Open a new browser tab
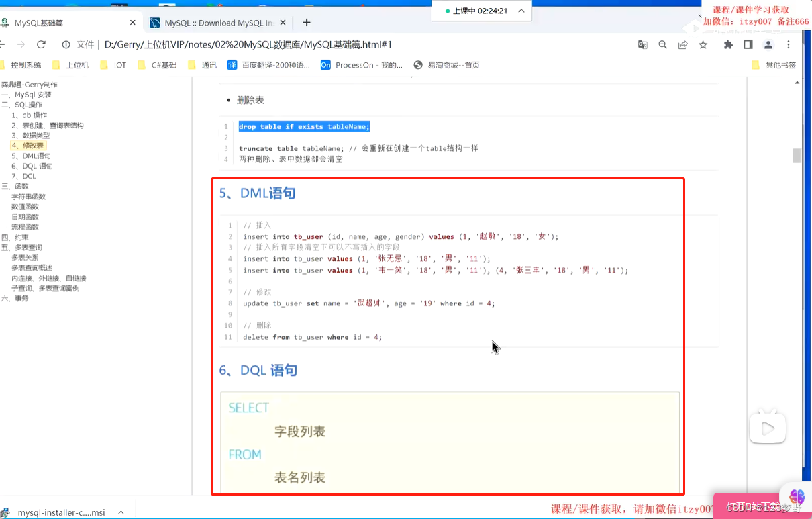812x519 pixels. click(x=307, y=23)
